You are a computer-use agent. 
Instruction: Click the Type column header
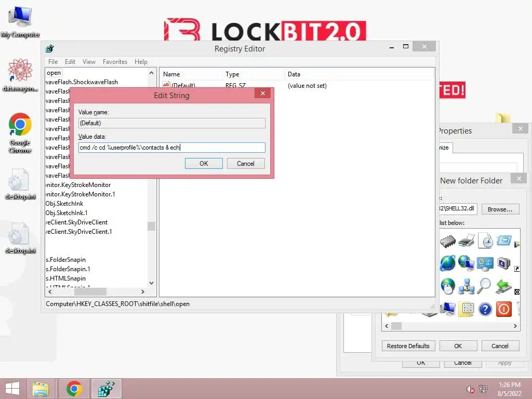(253, 74)
